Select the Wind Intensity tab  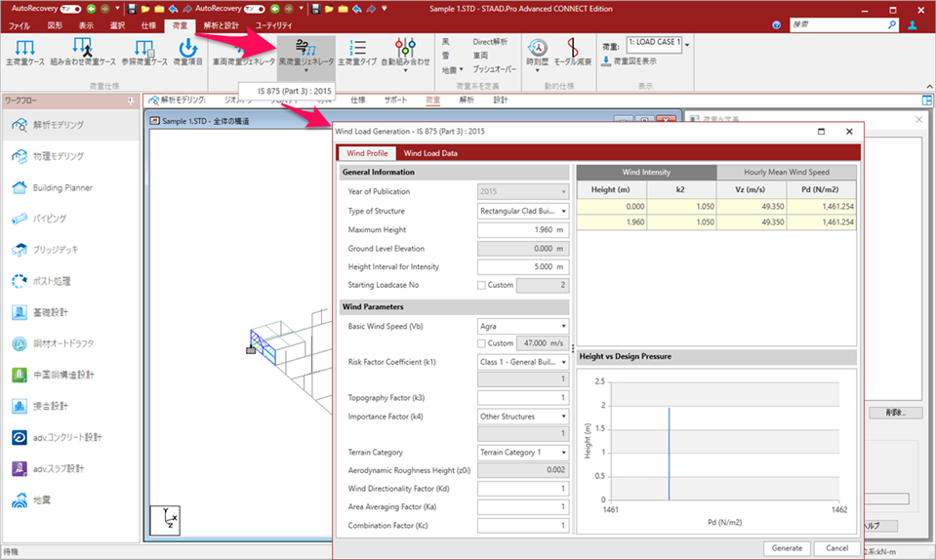[x=646, y=172]
